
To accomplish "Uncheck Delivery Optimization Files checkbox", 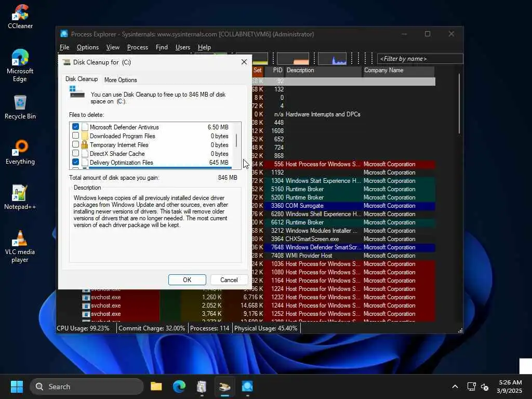I will pyautogui.click(x=76, y=162).
